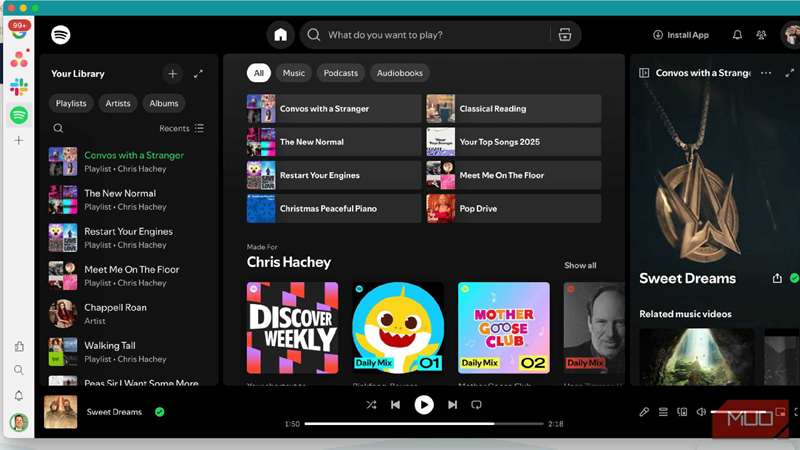Open the sidebar user avatar at bottom

pos(19,422)
